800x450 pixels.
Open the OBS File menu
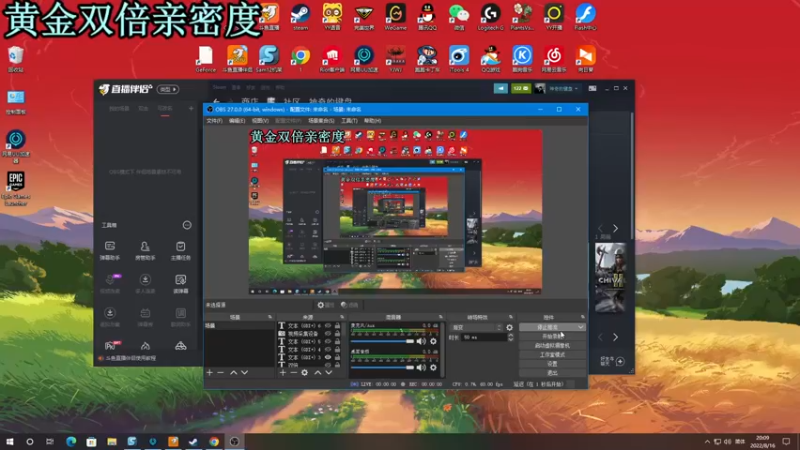point(214,121)
